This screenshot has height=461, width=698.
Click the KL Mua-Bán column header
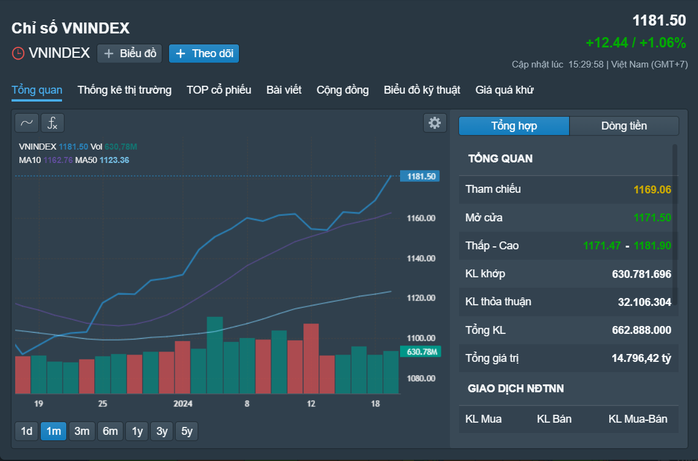click(638, 419)
